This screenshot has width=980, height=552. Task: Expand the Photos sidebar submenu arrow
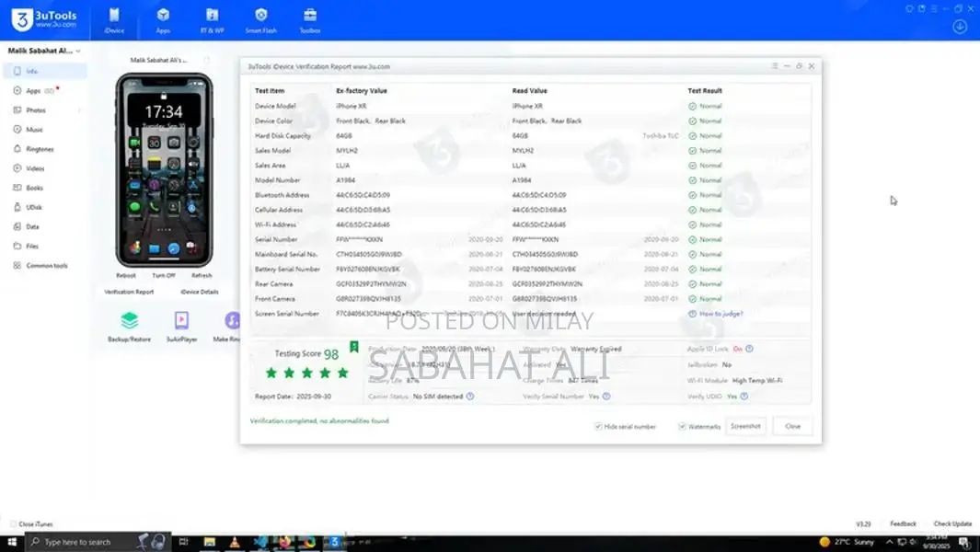coord(79,110)
